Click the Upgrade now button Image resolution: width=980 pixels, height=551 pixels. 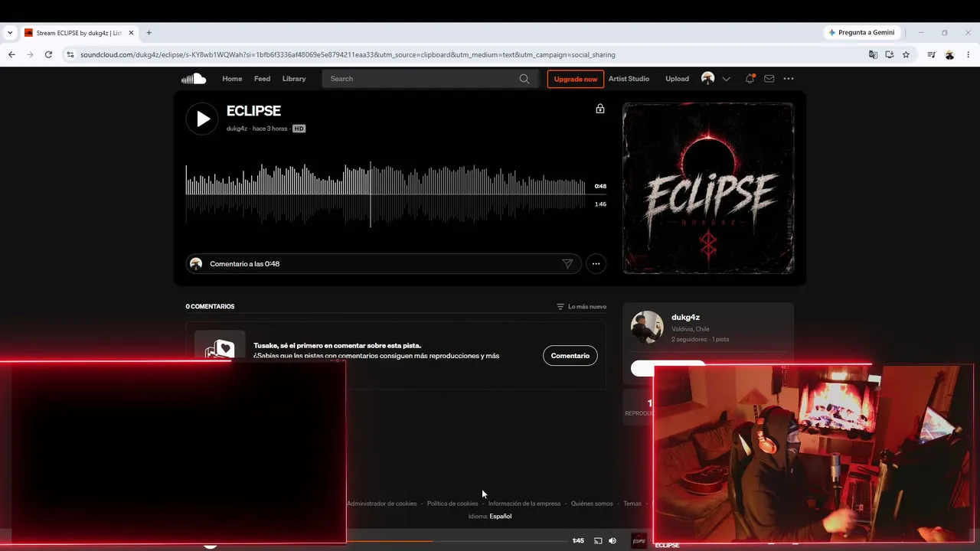click(575, 79)
